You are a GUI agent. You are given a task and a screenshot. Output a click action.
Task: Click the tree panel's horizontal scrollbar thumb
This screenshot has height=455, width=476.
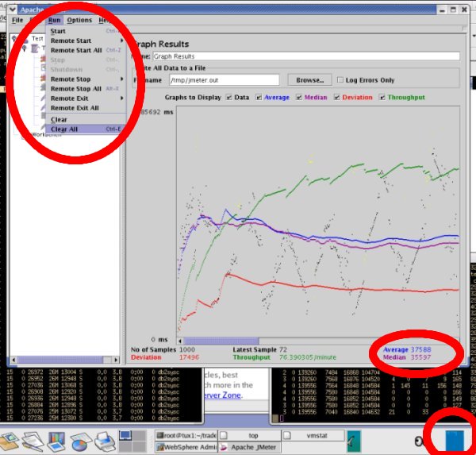click(x=60, y=360)
